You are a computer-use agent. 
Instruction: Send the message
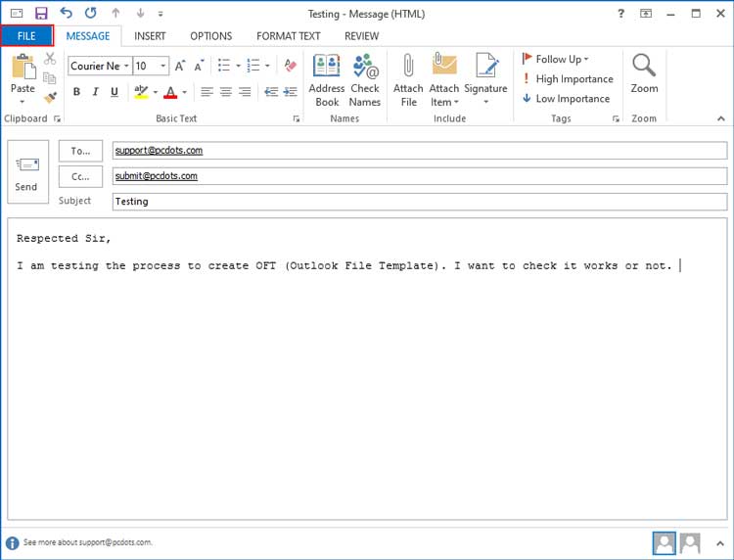click(27, 172)
